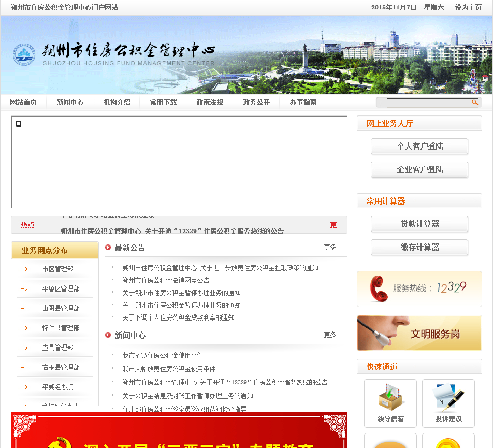Open news 我市放宽住房公积金使用条件
Image resolution: width=493 pixels, height=448 pixels.
[163, 355]
